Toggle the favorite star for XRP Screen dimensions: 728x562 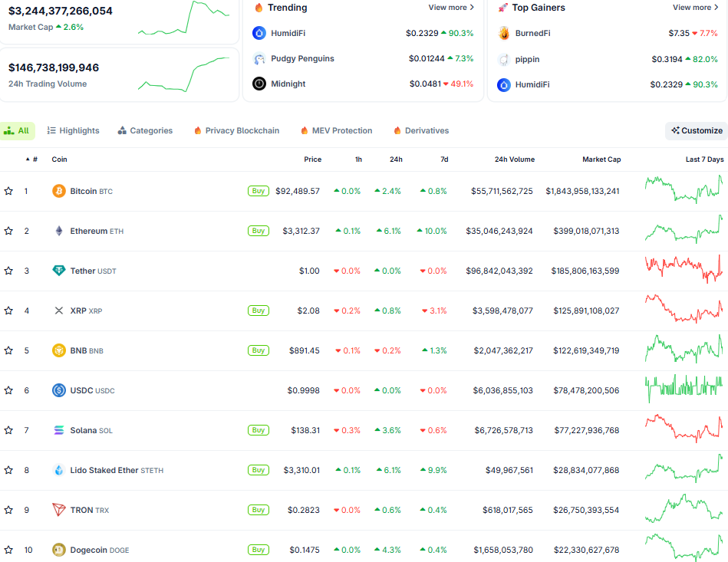(8, 311)
